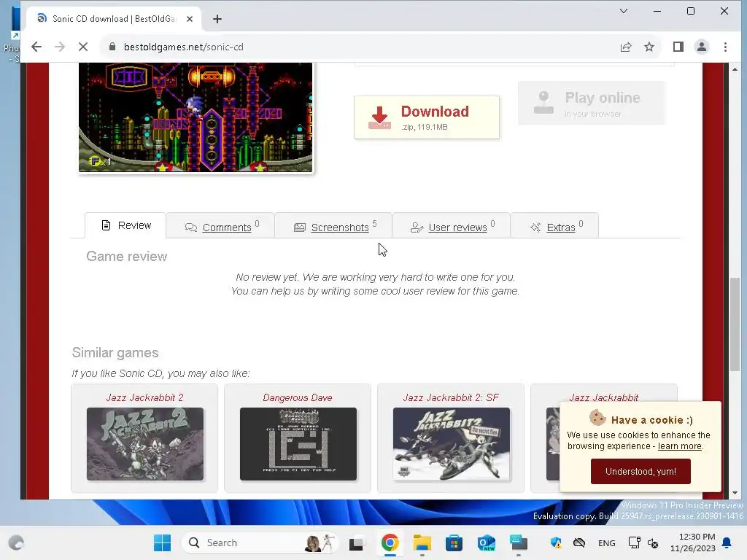Open the Sonic CD game screenshot

coord(196,117)
